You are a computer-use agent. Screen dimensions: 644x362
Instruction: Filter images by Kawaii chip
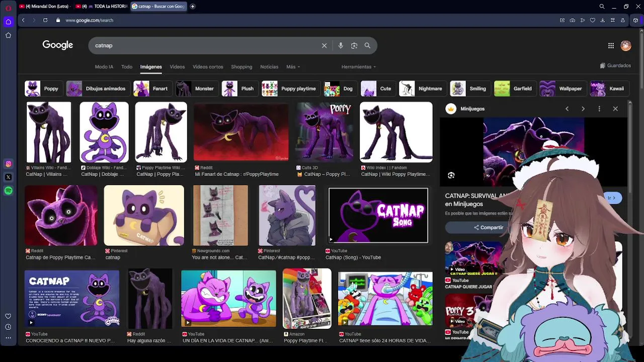(x=609, y=88)
